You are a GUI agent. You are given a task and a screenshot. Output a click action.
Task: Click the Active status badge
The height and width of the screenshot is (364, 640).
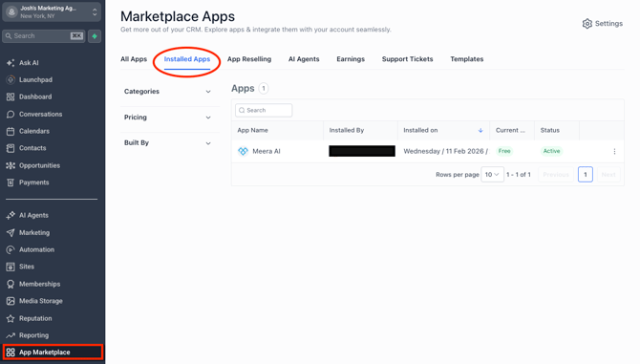551,151
